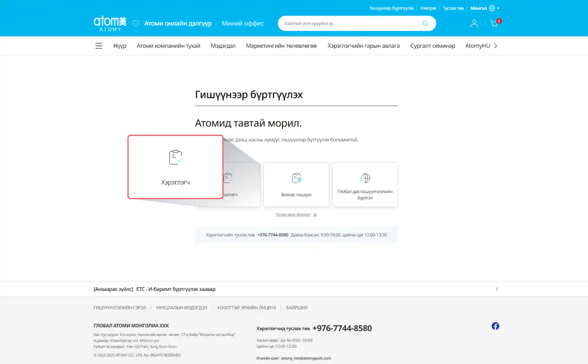The height and width of the screenshot is (364, 588).
Task: Select Глобал дах гишүүнчлэлийн бүртгэл card
Action: (365, 184)
